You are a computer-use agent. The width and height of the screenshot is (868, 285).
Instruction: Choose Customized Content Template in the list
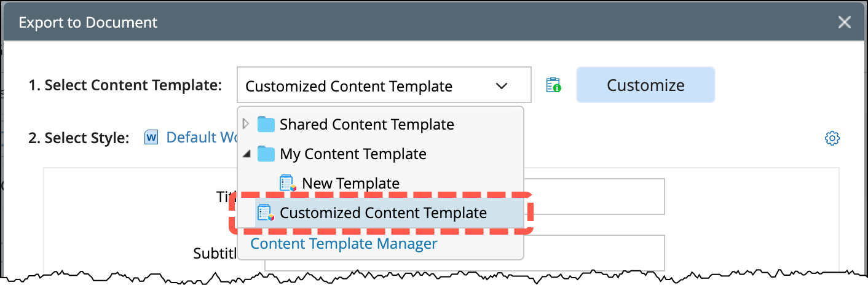click(x=383, y=213)
